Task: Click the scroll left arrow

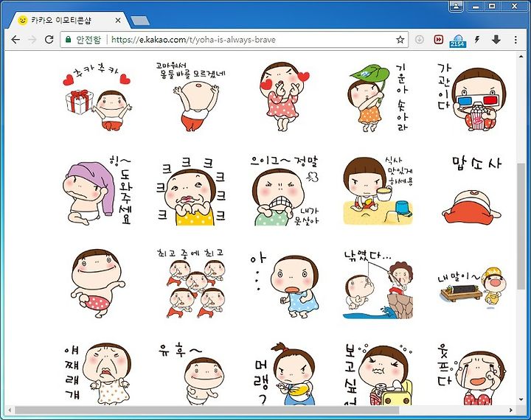Action: point(10,410)
